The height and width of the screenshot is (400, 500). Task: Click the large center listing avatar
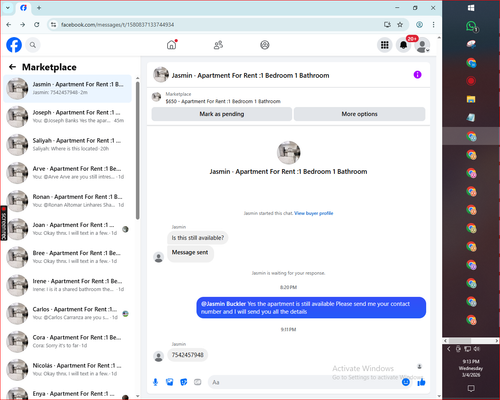coord(289,153)
